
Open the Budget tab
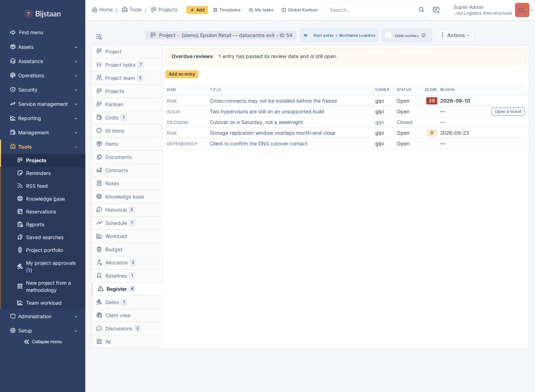click(127, 249)
